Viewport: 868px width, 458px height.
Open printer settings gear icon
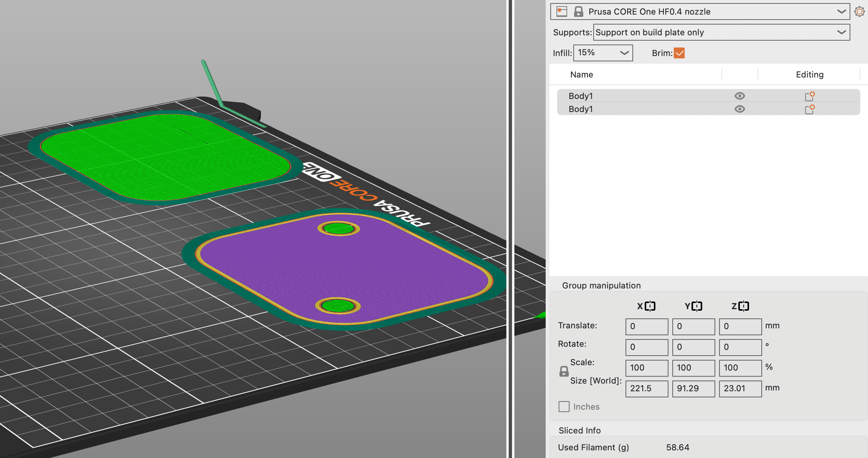pos(859,12)
